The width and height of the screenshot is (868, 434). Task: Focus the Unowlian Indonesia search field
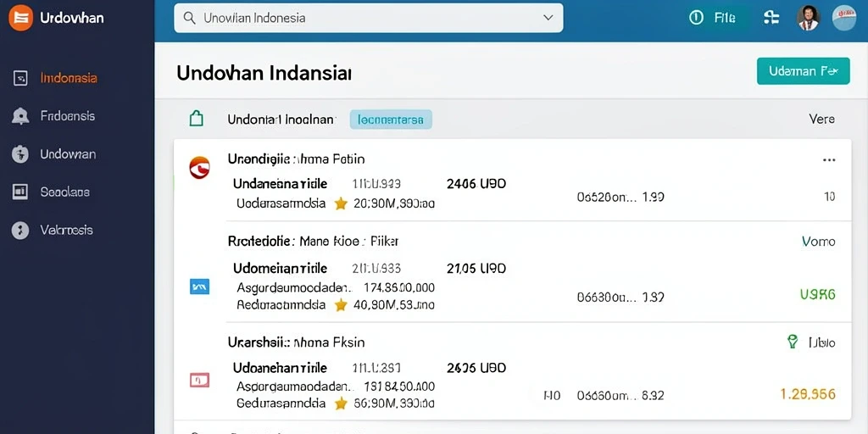368,18
